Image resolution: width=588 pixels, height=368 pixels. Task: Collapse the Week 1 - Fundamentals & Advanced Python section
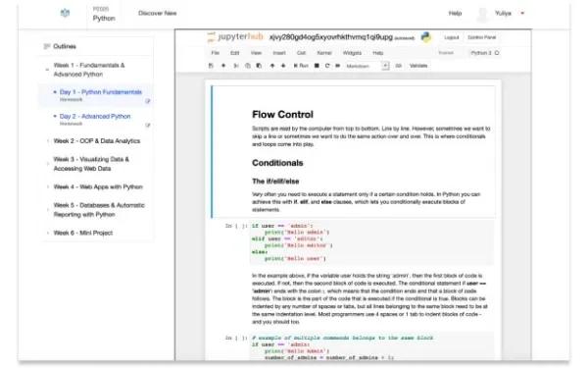point(47,70)
